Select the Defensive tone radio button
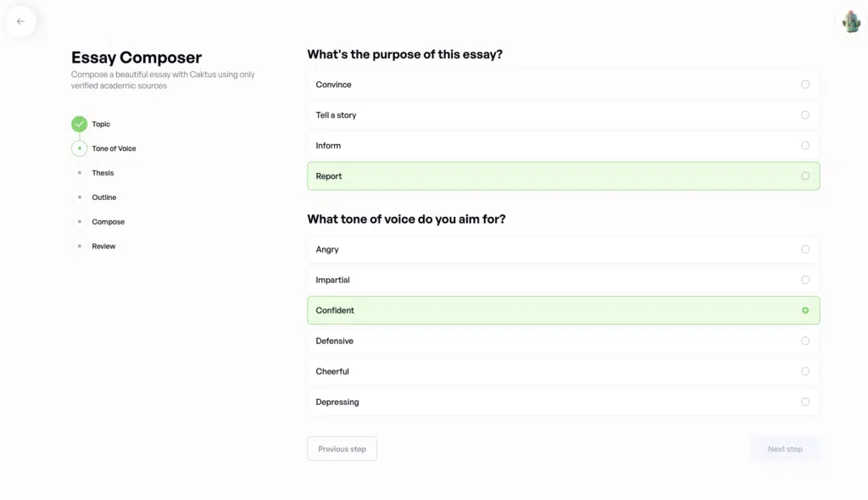The width and height of the screenshot is (868, 500). (804, 341)
